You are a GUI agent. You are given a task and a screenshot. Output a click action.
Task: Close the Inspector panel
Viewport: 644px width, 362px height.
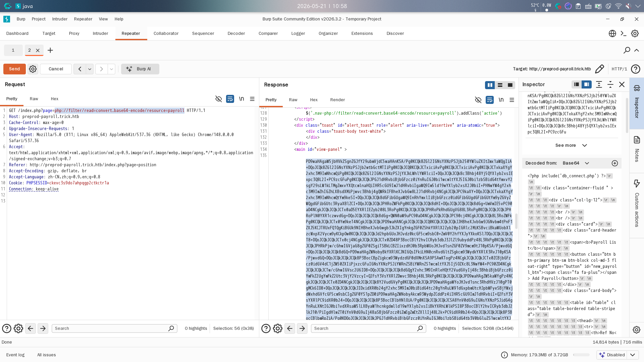622,84
